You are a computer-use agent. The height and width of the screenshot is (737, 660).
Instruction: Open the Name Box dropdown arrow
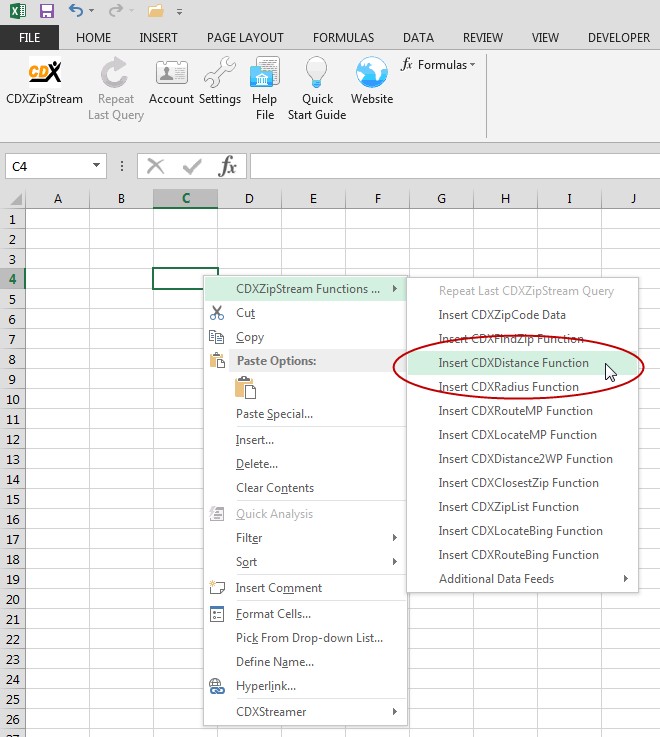[96, 165]
